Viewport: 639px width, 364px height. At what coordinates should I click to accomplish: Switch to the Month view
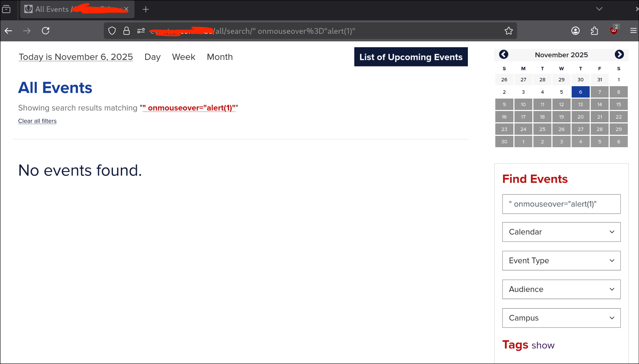220,57
